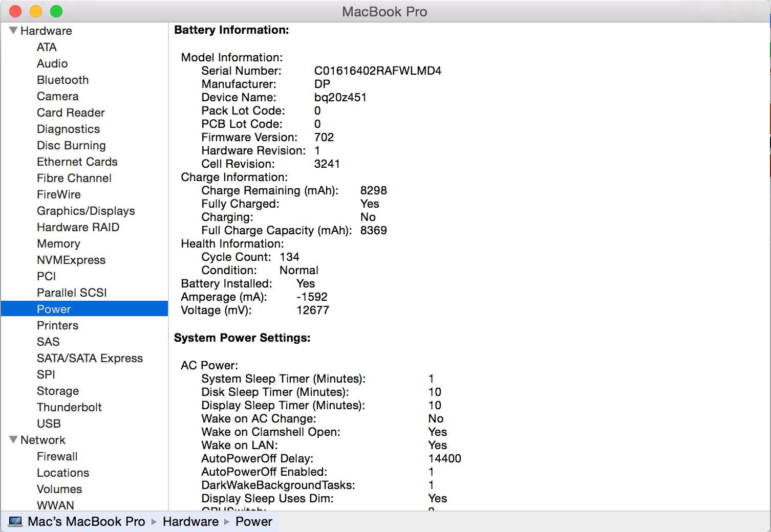
Task: Select SATA/SATA Express entry
Action: click(90, 358)
